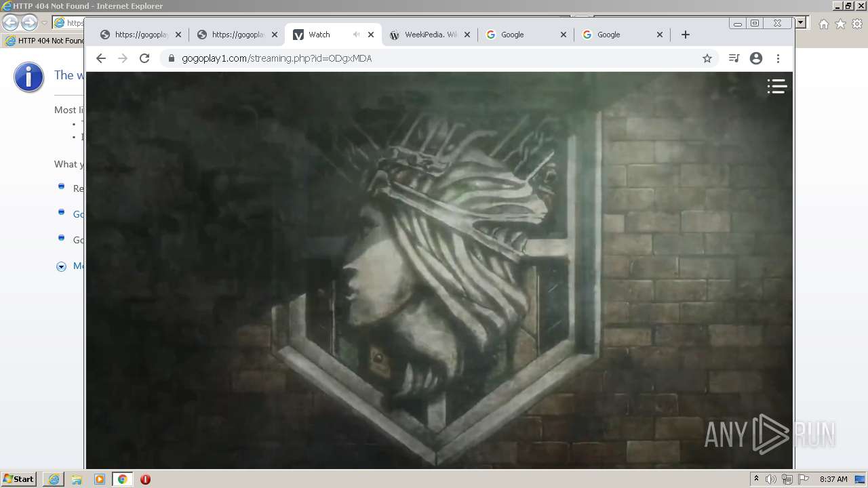This screenshot has height=488, width=868.
Task: Open IE address bar dropdown arrow
Action: [801, 22]
